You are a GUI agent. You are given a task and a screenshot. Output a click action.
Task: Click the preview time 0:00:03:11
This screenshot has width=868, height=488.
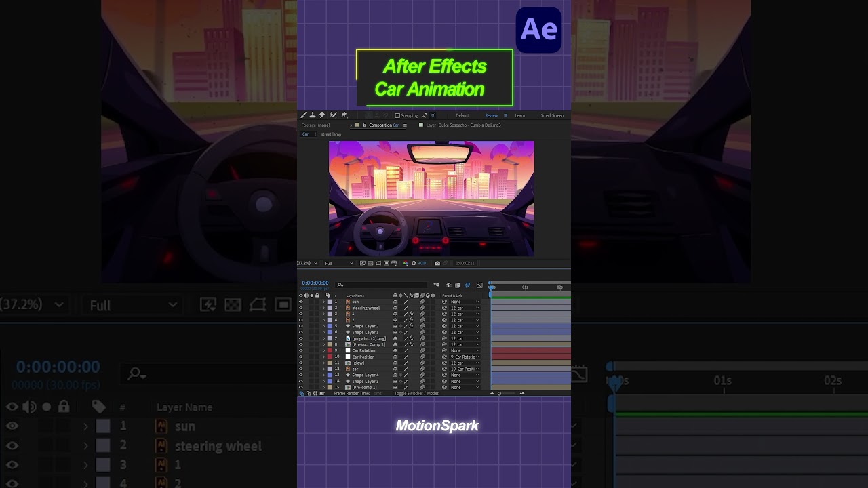[465, 263]
